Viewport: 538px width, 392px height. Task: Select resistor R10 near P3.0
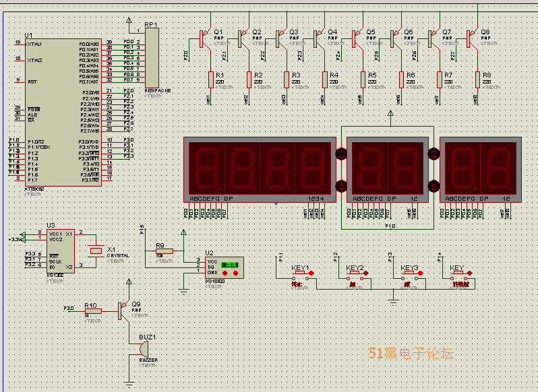tap(93, 311)
